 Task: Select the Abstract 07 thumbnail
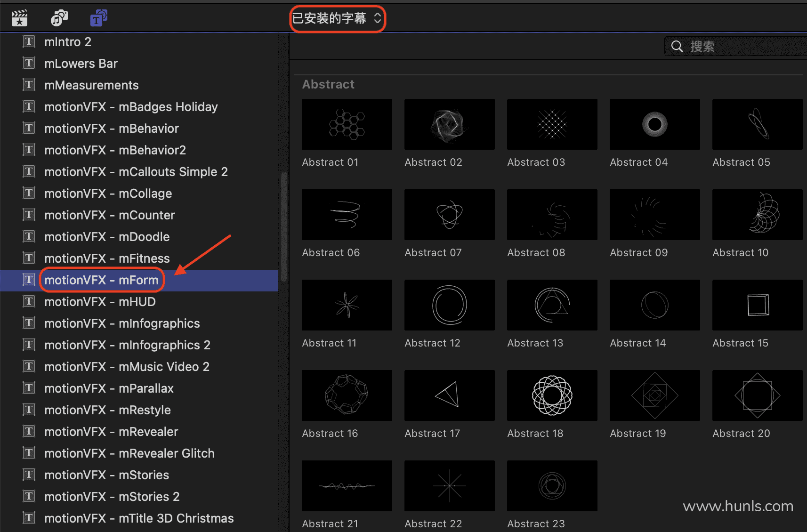click(x=450, y=215)
